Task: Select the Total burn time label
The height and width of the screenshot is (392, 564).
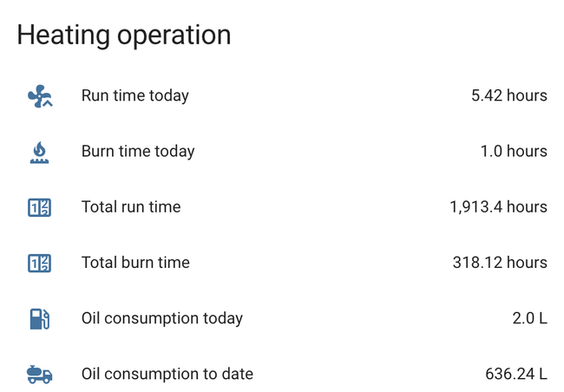Action: [x=135, y=263]
